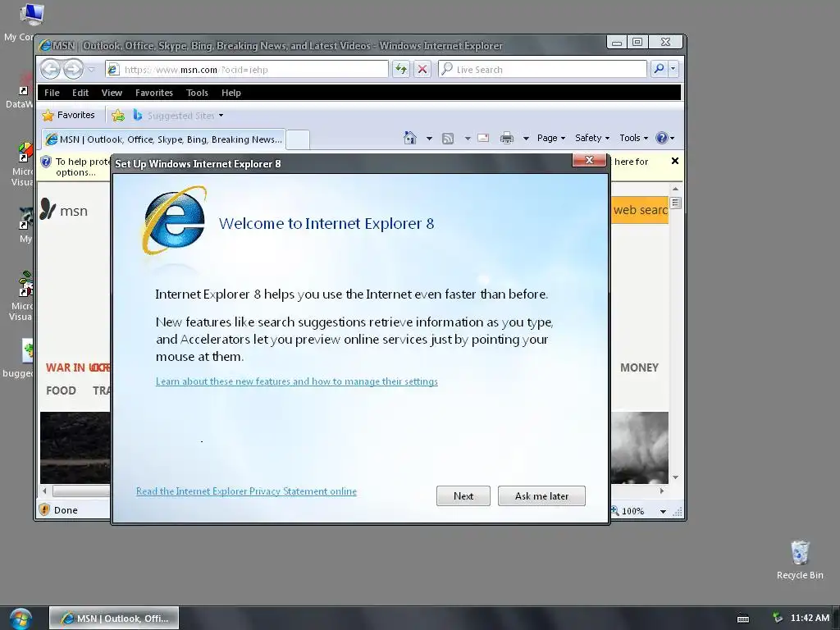Open the Recycle Bin desktop icon
Viewport: 840px width, 630px height.
click(800, 559)
